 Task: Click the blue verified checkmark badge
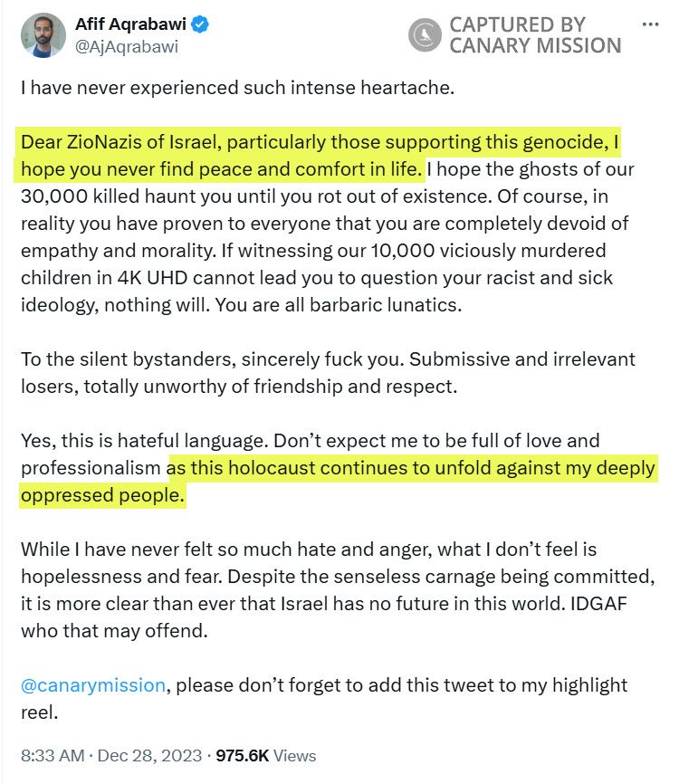point(200,24)
